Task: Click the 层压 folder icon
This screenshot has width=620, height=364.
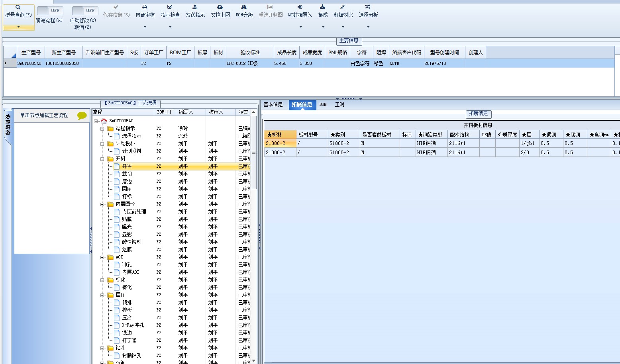Action: click(110, 295)
